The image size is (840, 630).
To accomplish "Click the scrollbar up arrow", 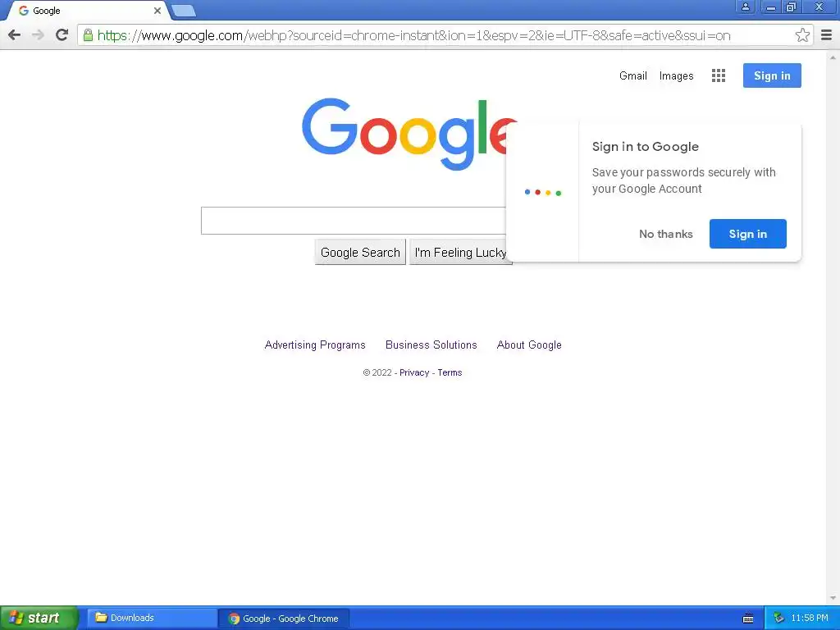I will point(833,57).
